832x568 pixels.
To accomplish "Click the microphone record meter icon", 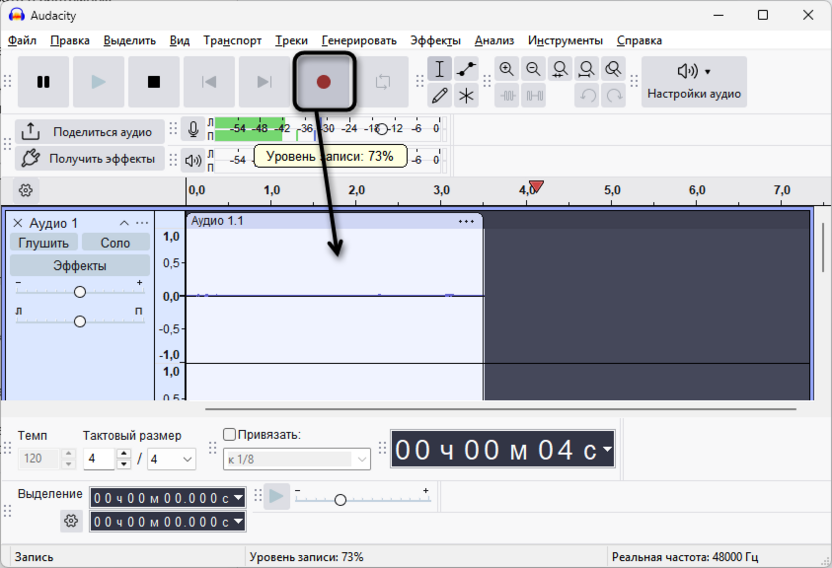I will 193,129.
